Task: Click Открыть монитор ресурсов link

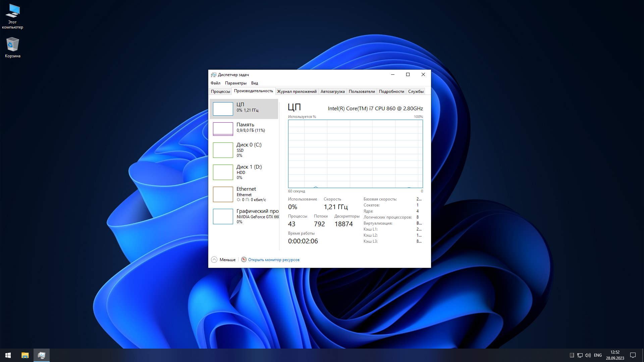Action: [x=274, y=260]
